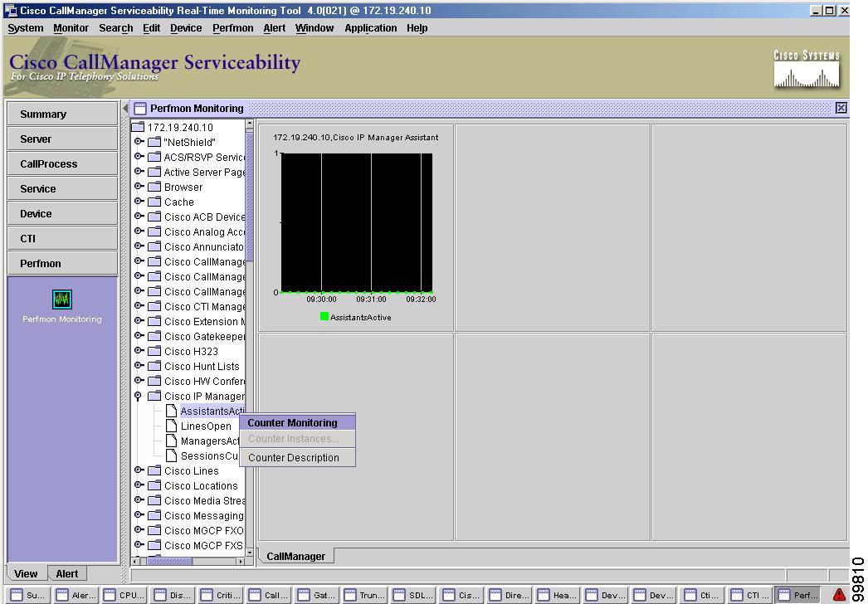Click the LinesOpen counter document icon
The image size is (868, 604).
click(172, 426)
